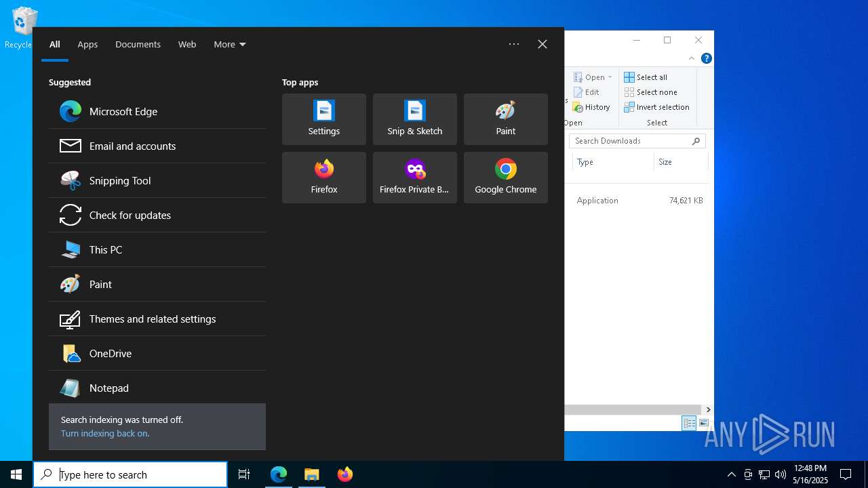
Task: Open search panel options ellipsis
Action: pyautogui.click(x=514, y=44)
